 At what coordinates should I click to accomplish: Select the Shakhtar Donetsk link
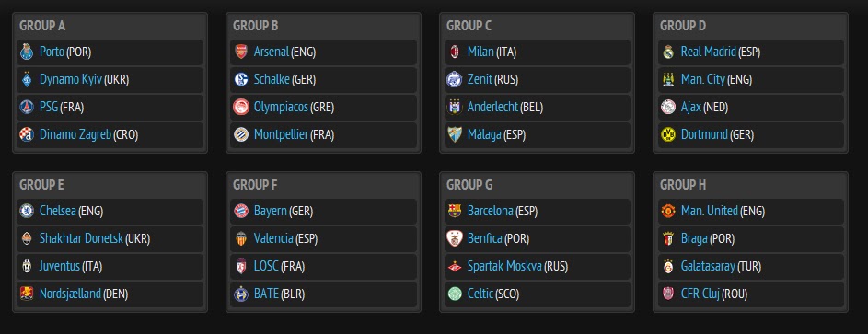[81, 239]
